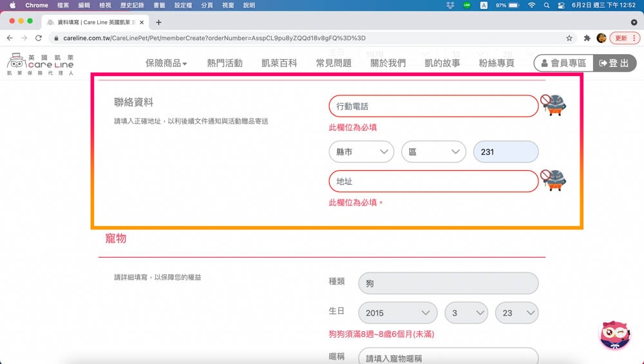Close the Care Line tab

pos(142,22)
